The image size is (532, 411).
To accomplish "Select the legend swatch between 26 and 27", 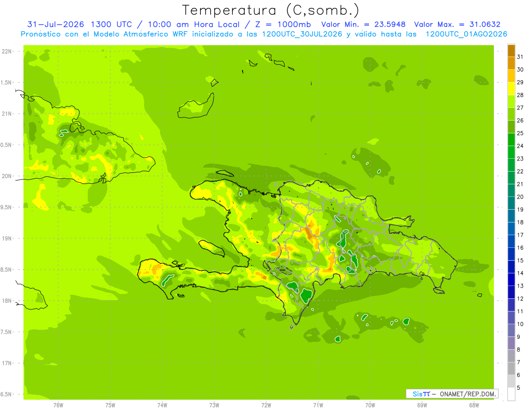I will click(511, 114).
